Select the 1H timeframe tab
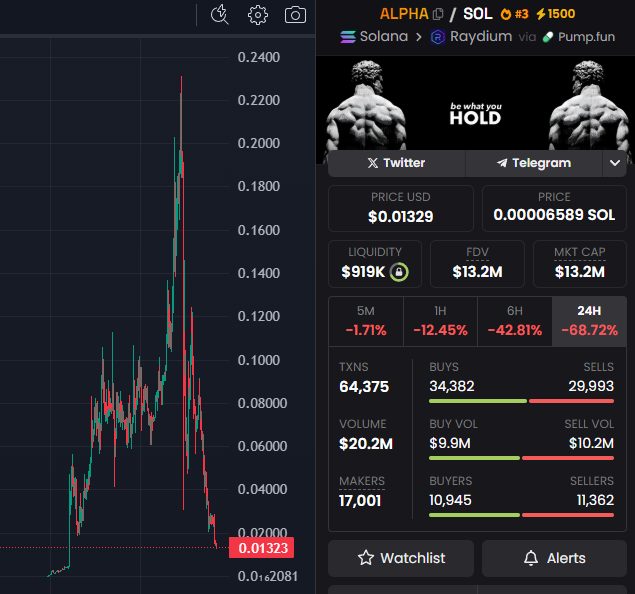The width and height of the screenshot is (635, 594). tap(440, 321)
